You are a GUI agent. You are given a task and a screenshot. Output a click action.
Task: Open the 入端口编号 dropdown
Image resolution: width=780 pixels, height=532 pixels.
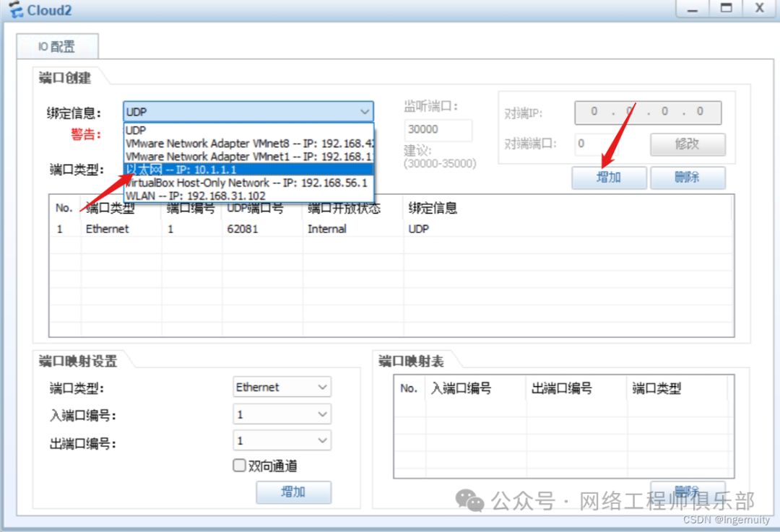(282, 414)
